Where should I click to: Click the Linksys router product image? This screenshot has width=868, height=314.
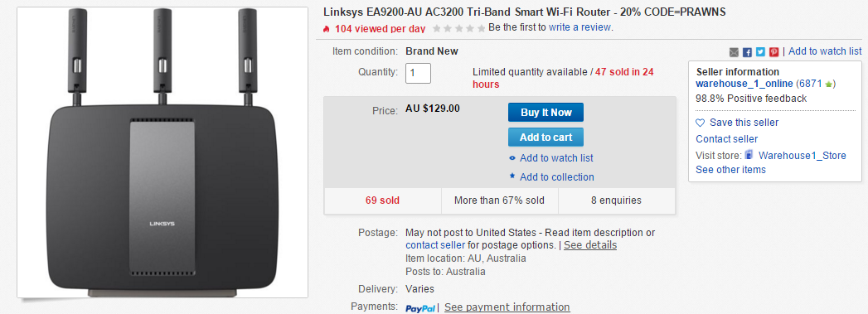pyautogui.click(x=162, y=152)
